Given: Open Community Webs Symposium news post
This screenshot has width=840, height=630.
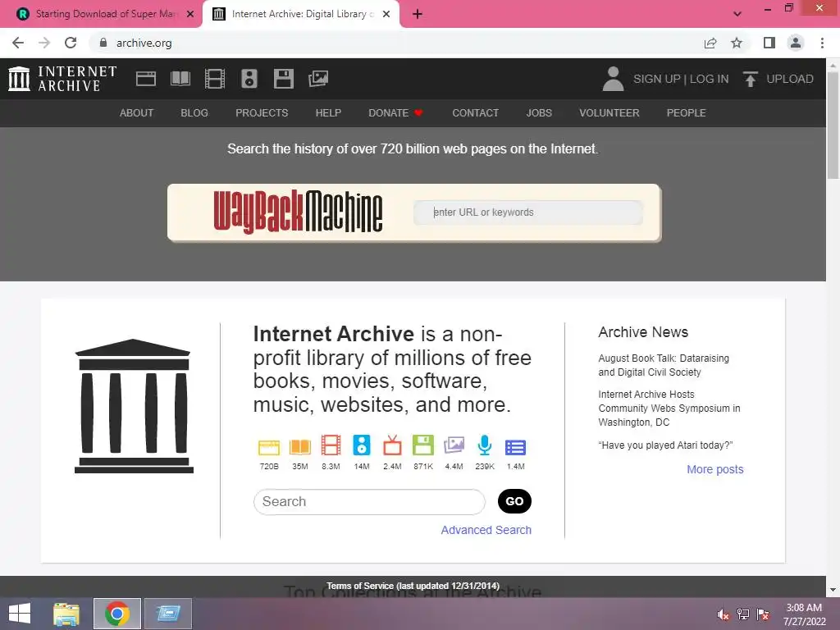Looking at the screenshot, I should pyautogui.click(x=669, y=409).
